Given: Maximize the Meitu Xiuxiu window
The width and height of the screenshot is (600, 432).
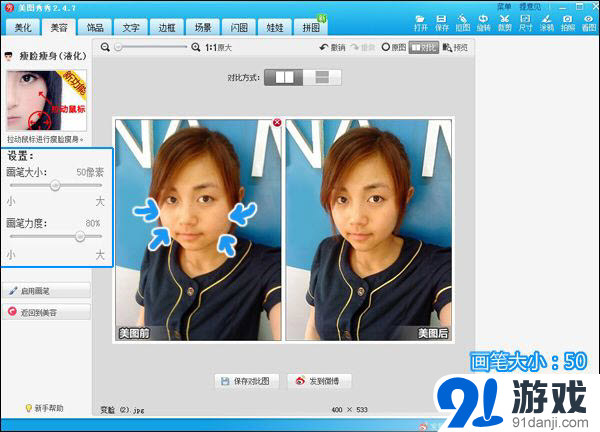Looking at the screenshot, I should click(x=580, y=7).
